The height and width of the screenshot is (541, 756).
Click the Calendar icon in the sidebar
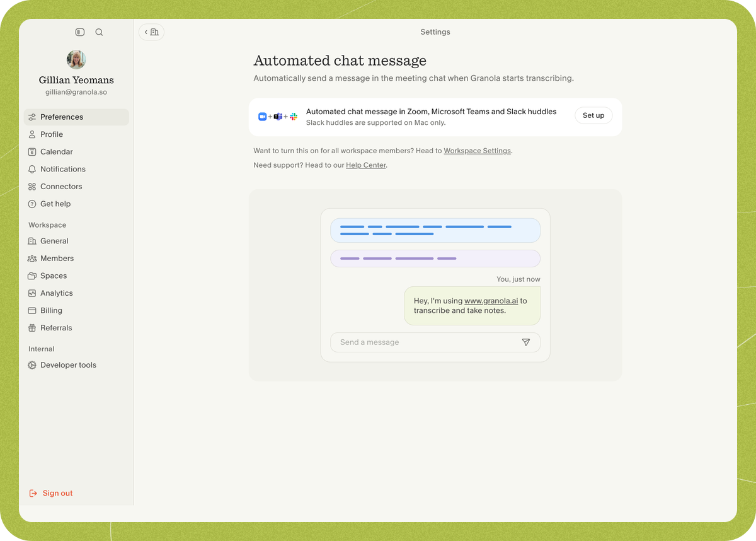click(x=32, y=152)
